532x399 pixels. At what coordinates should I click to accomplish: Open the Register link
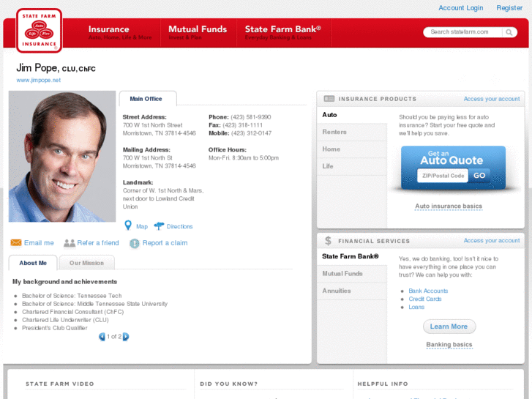(509, 8)
